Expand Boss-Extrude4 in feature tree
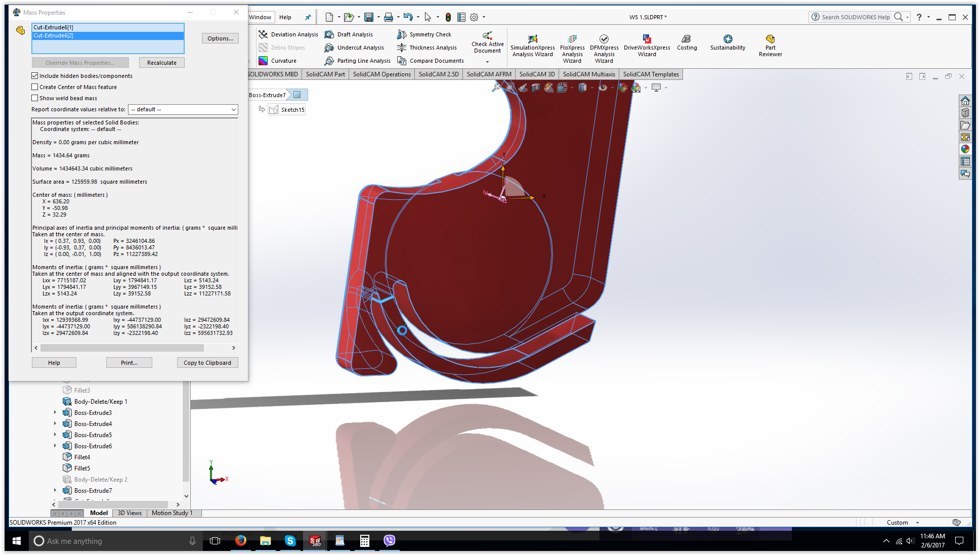The image size is (980, 555). (55, 423)
